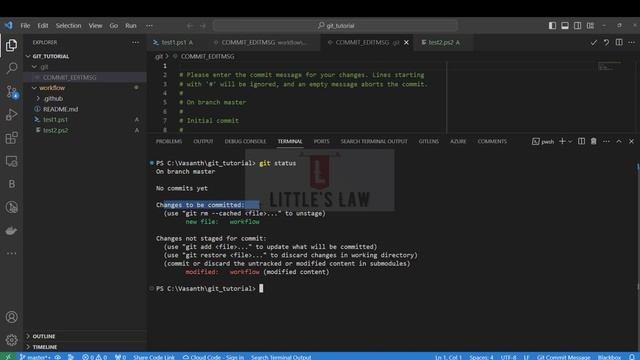Image resolution: width=640 pixels, height=360 pixels.
Task: Open the Search view in activity bar
Action: [11, 68]
